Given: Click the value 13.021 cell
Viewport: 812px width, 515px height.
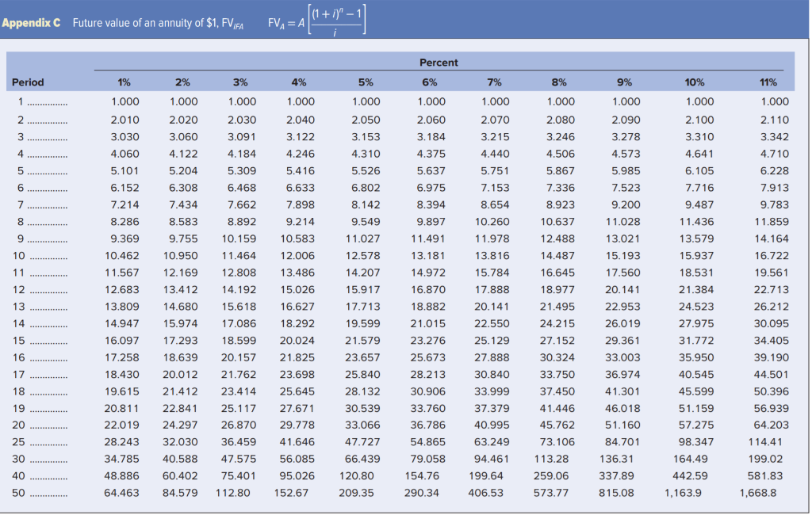Looking at the screenshot, I should pyautogui.click(x=622, y=239).
